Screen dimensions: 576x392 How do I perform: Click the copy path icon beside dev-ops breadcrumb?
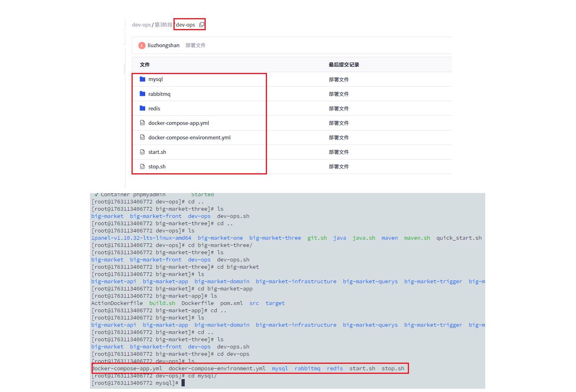point(200,24)
